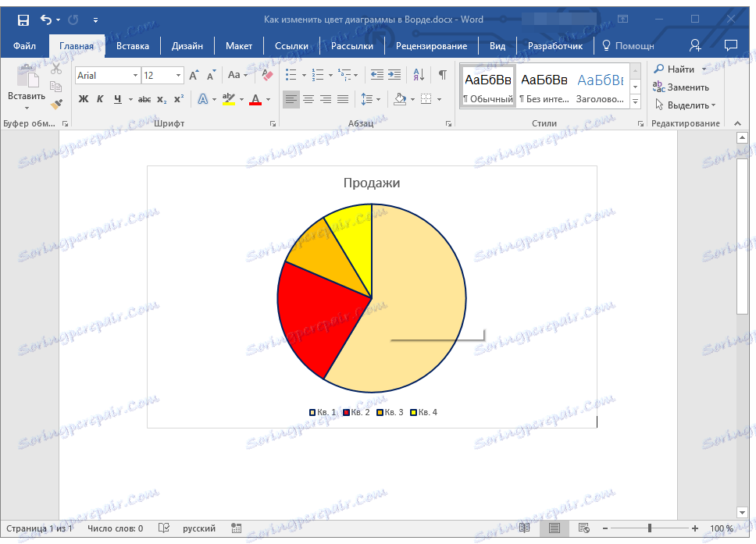Toggle underline Ч formatting

(118, 99)
